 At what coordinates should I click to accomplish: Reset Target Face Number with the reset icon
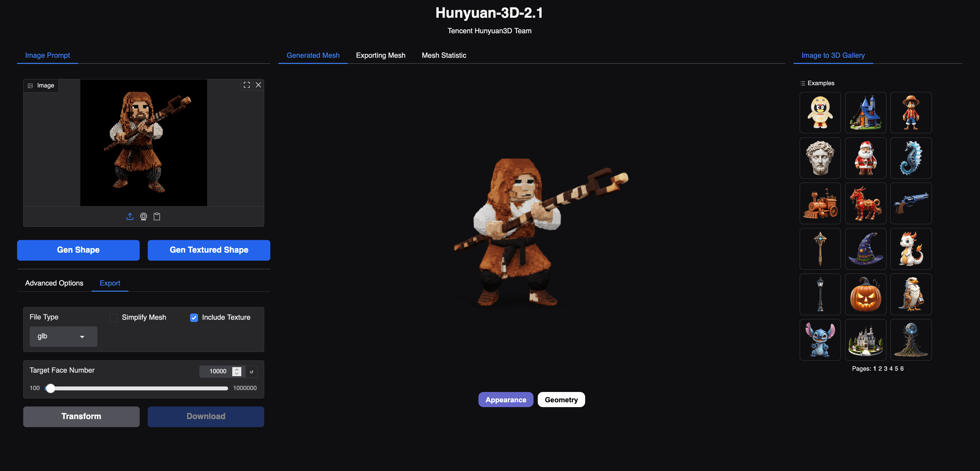coord(252,371)
